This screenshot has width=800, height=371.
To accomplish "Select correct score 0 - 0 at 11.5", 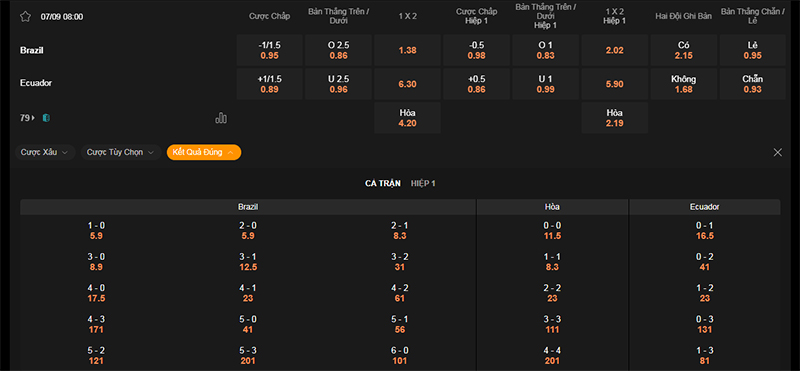I will 552,231.
